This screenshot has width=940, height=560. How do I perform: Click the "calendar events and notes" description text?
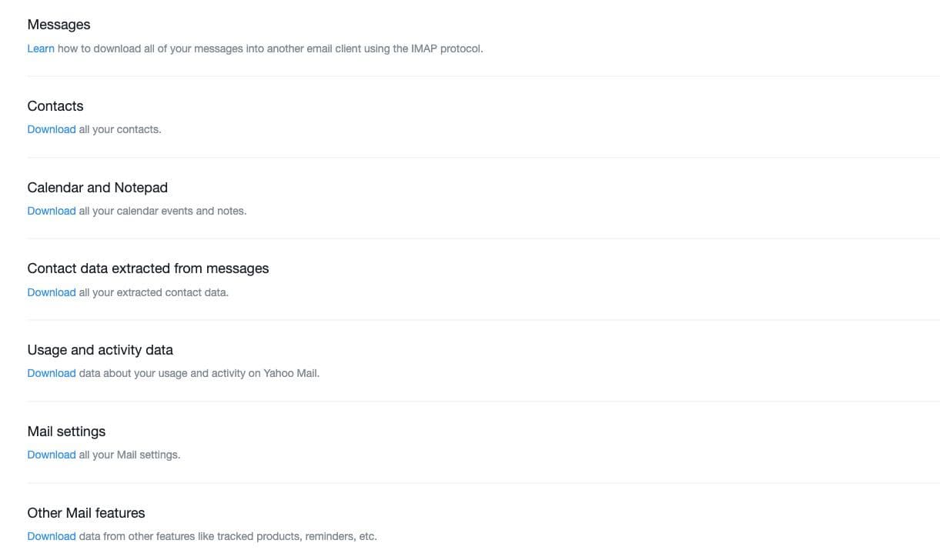pos(162,211)
